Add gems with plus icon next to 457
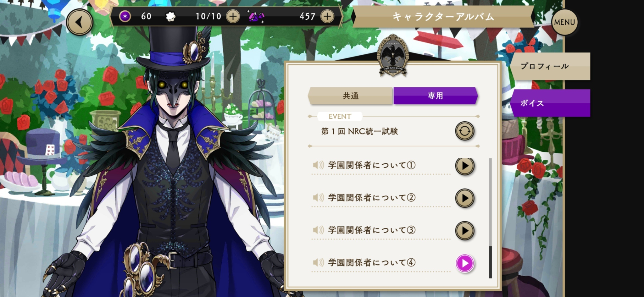This screenshot has width=644, height=297. pos(327,16)
